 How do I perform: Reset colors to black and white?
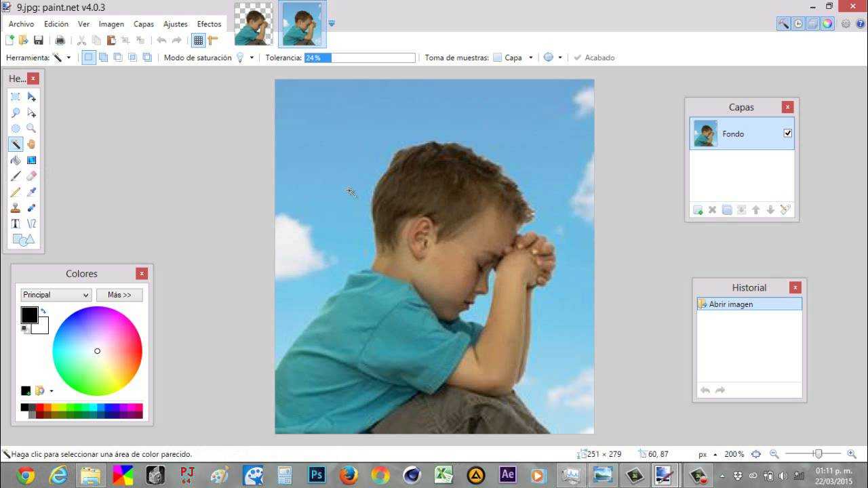tap(24, 329)
